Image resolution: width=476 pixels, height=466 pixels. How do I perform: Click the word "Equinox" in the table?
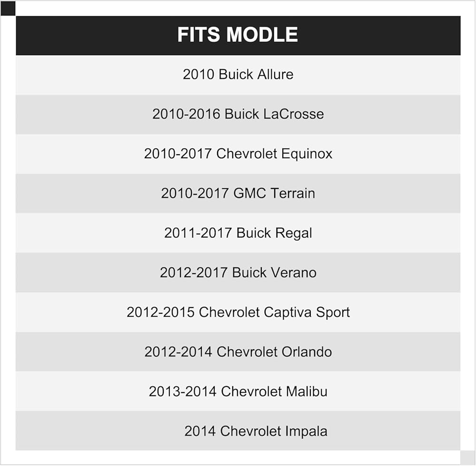click(x=307, y=154)
